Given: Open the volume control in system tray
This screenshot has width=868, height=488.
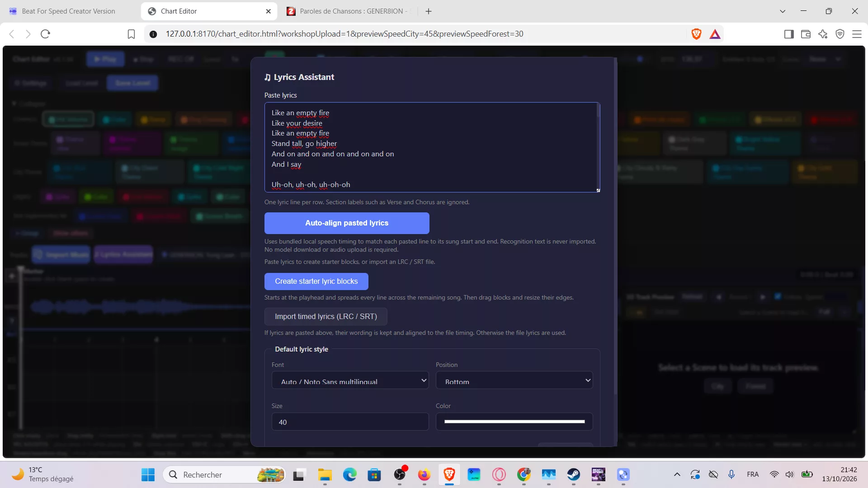Looking at the screenshot, I should pyautogui.click(x=789, y=474).
